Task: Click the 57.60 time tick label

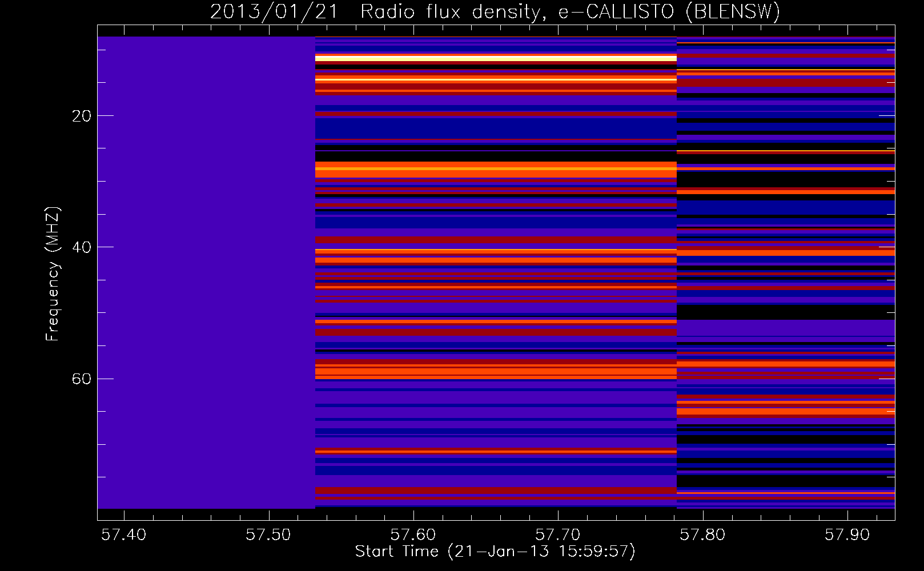Action: point(413,534)
